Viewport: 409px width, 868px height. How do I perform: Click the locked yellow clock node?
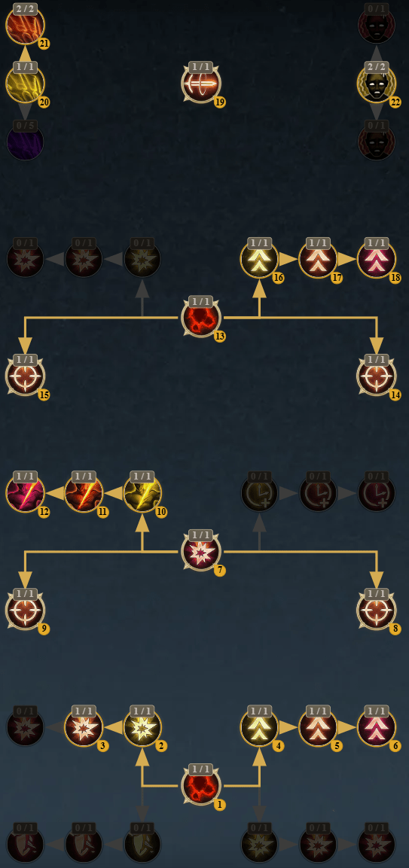(x=259, y=492)
